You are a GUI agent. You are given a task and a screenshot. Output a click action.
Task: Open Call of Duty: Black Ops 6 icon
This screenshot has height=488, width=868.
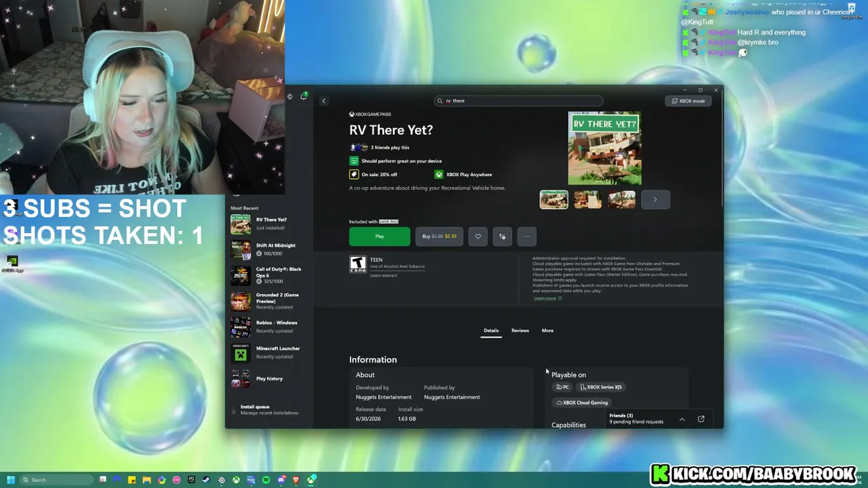(241, 275)
